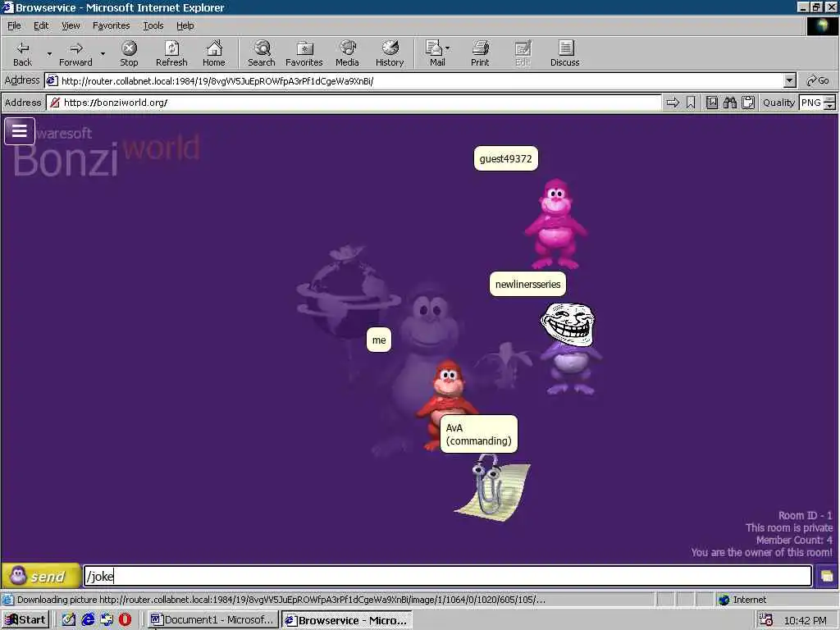This screenshot has width=840, height=630.
Task: Click the Browservice bookmark ribbon icon
Action: coord(691,103)
